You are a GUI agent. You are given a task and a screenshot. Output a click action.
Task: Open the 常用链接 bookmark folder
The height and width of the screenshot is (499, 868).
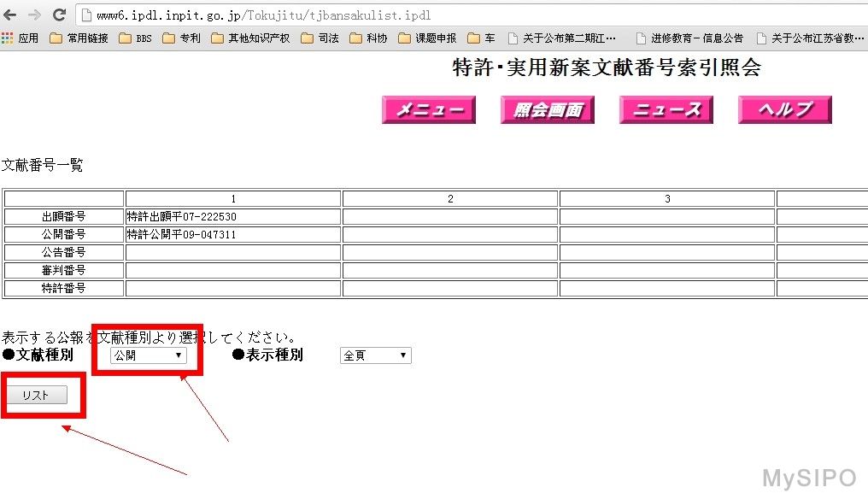(79, 38)
